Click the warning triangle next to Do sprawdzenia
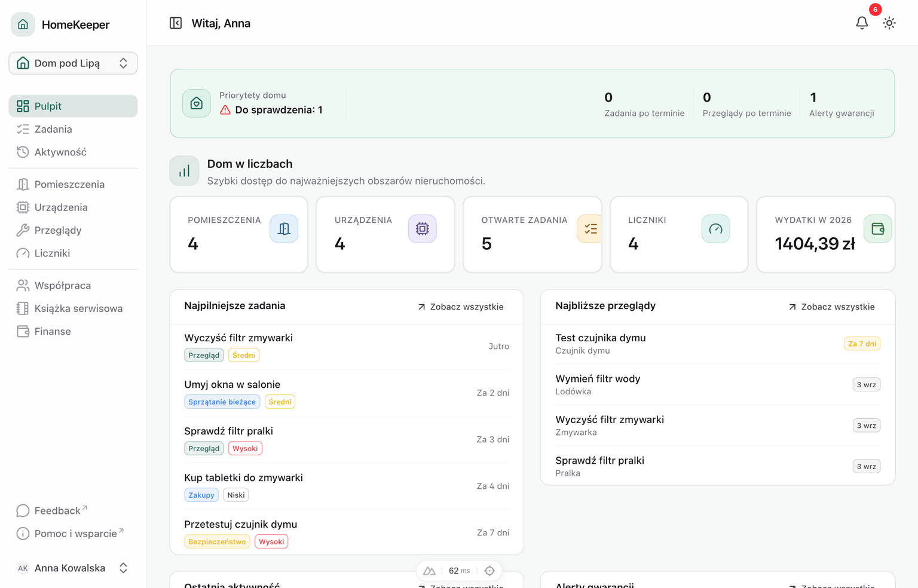 click(x=225, y=110)
